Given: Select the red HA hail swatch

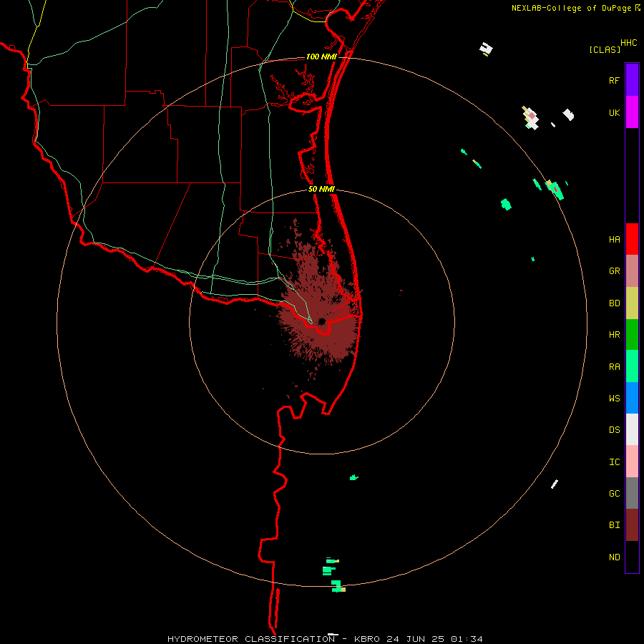Looking at the screenshot, I should pyautogui.click(x=632, y=239).
